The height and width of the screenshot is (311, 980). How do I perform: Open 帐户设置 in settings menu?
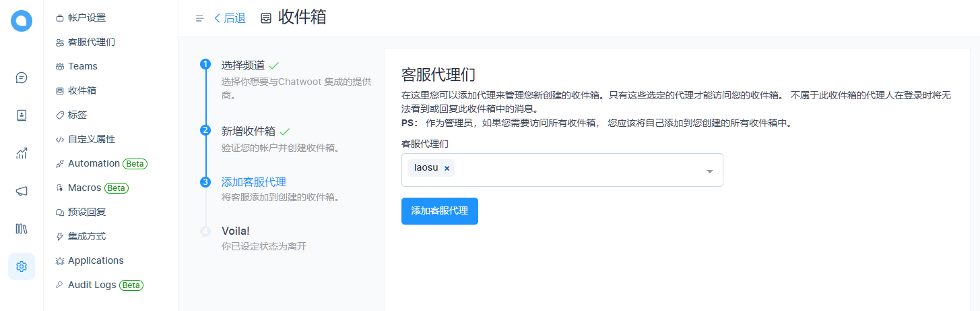pyautogui.click(x=86, y=18)
